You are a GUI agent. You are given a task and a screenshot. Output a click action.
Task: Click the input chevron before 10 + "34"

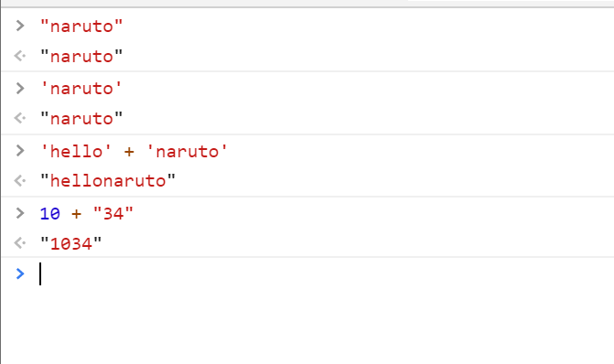(20, 213)
